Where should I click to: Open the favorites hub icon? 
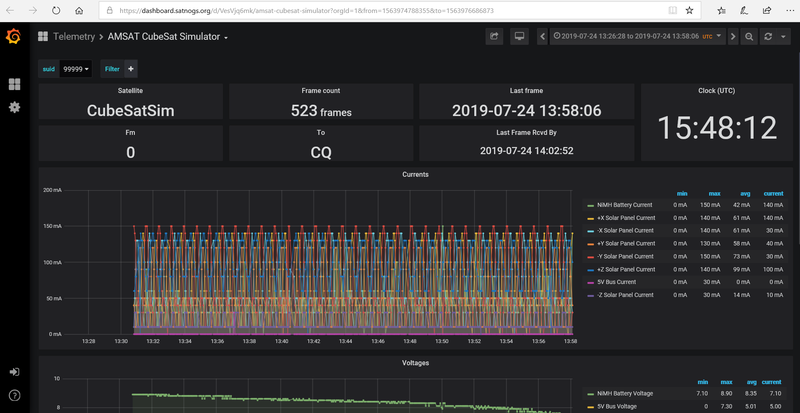click(x=721, y=10)
